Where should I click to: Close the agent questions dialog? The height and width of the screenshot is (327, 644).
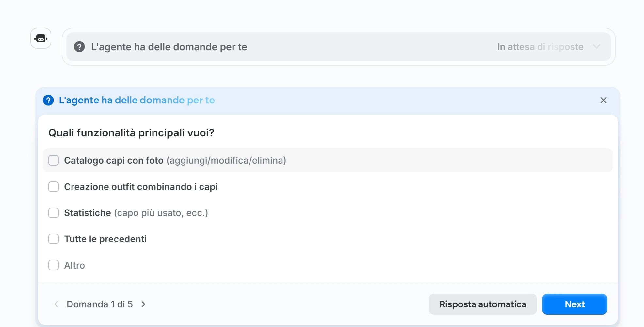(x=603, y=100)
